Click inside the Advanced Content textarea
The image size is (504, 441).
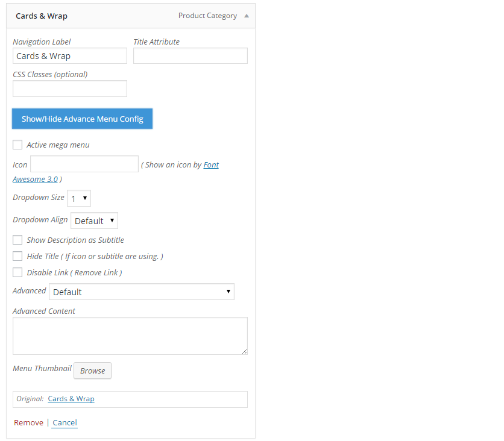coord(130,336)
